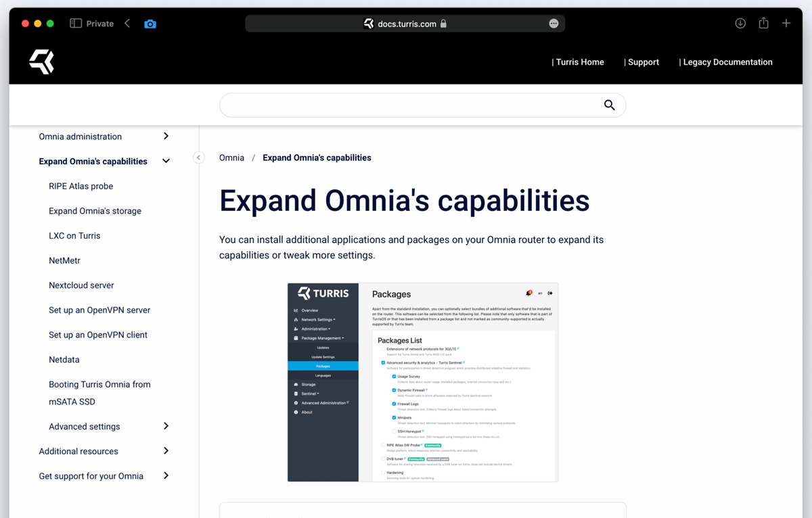Collapse Expand Omnia's capabilities chevron
Viewport: 812px width, 518px height.
pos(166,162)
